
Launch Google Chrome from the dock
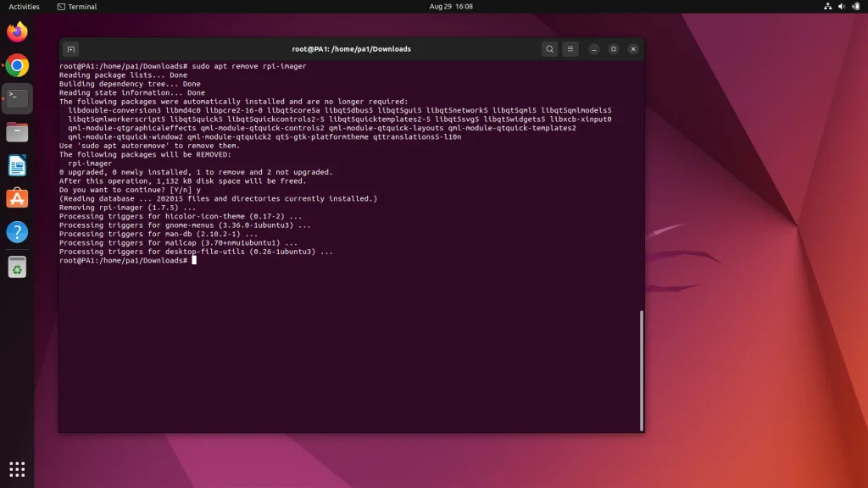click(17, 65)
